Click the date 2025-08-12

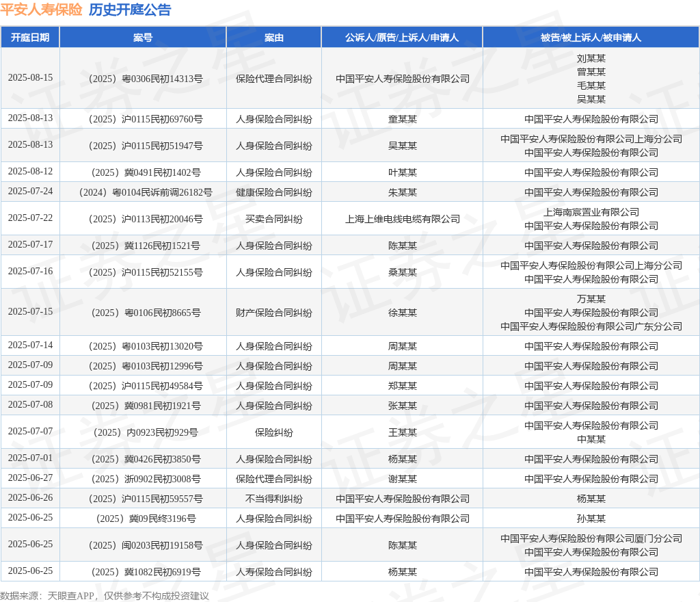click(x=30, y=172)
